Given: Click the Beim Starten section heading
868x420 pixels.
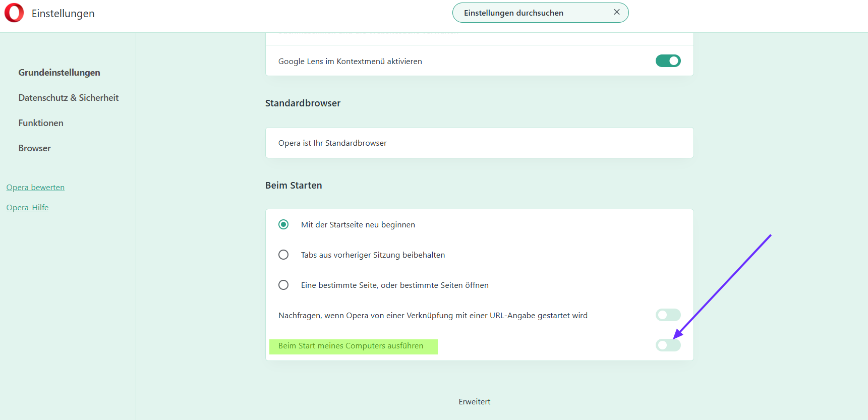Looking at the screenshot, I should click(x=294, y=186).
